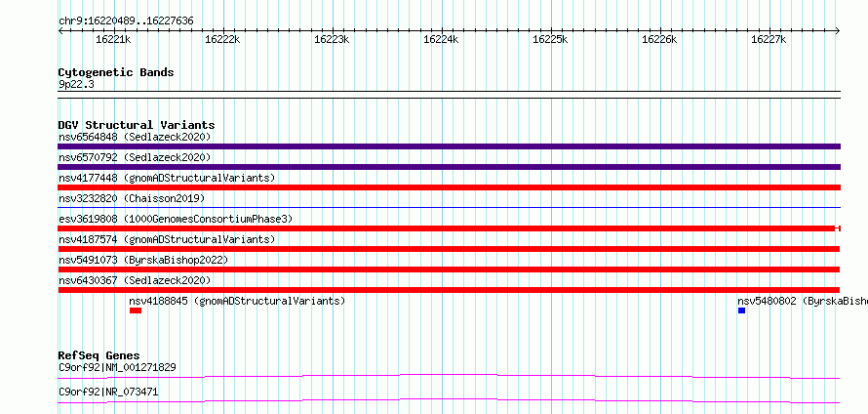Viewport: 868px width, 414px height.
Task: Click the magenta gene line under NM_001271829
Action: pyautogui.click(x=449, y=376)
